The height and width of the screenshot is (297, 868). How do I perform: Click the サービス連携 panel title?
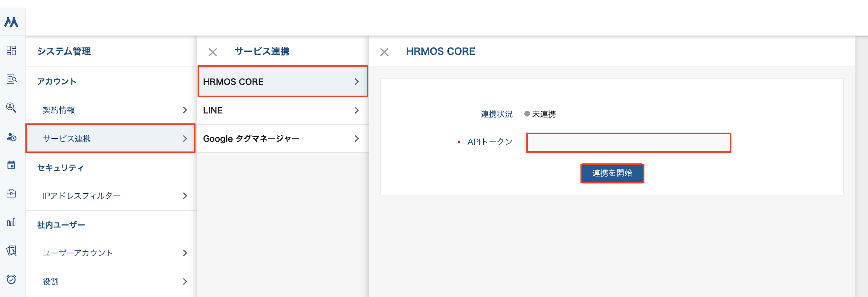262,51
